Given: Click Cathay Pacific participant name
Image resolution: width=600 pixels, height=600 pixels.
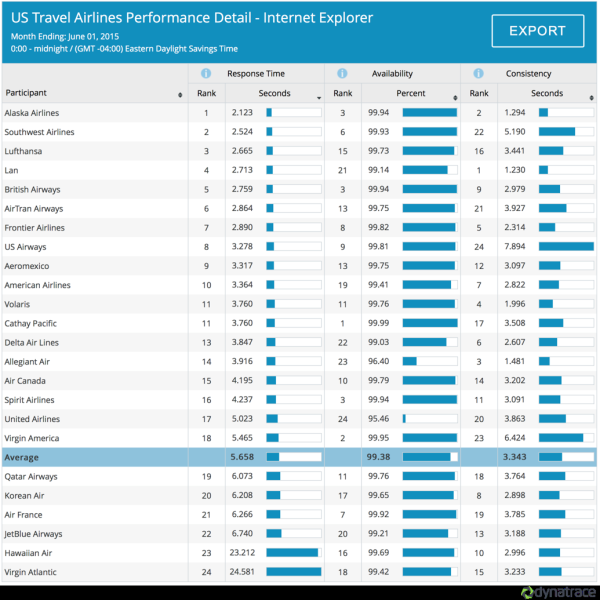Looking at the screenshot, I should click(31, 323).
